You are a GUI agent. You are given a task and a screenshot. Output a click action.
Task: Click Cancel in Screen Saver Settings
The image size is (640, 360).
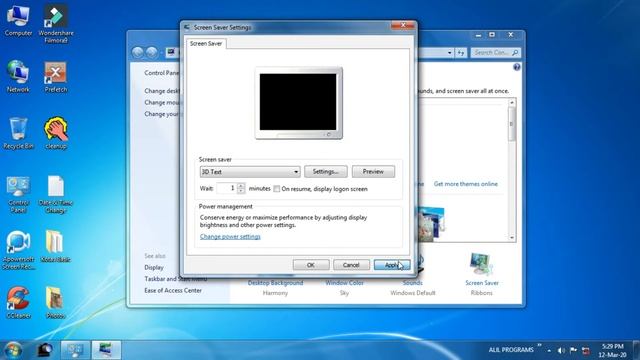coord(351,265)
